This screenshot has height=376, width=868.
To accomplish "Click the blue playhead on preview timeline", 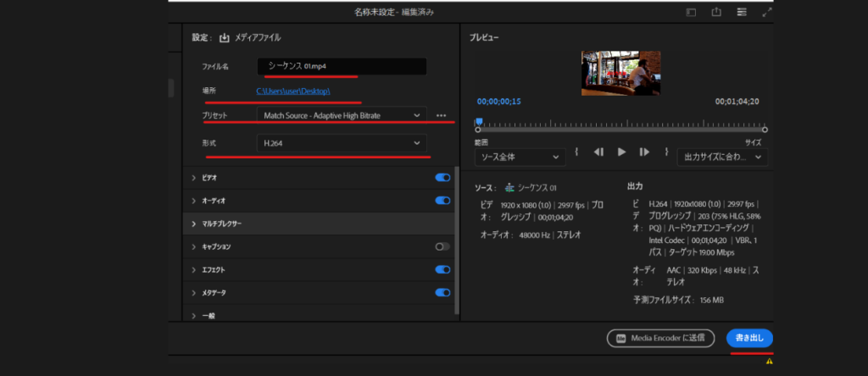I will [x=479, y=122].
